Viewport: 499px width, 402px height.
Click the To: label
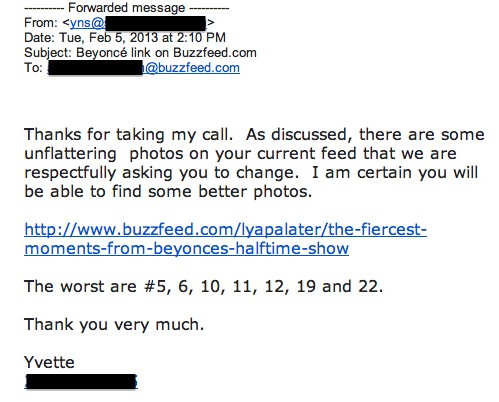33,68
